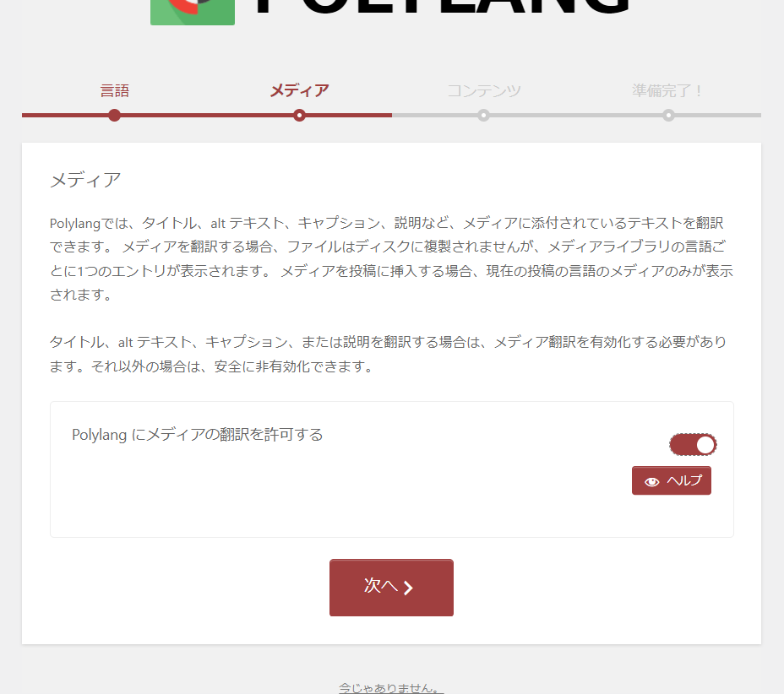Jump to the 準備完了！ step label
The image size is (784, 694).
coord(668,90)
